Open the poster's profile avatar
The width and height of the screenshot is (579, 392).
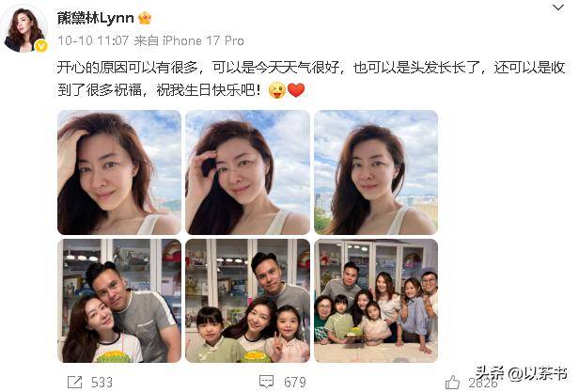click(x=24, y=29)
